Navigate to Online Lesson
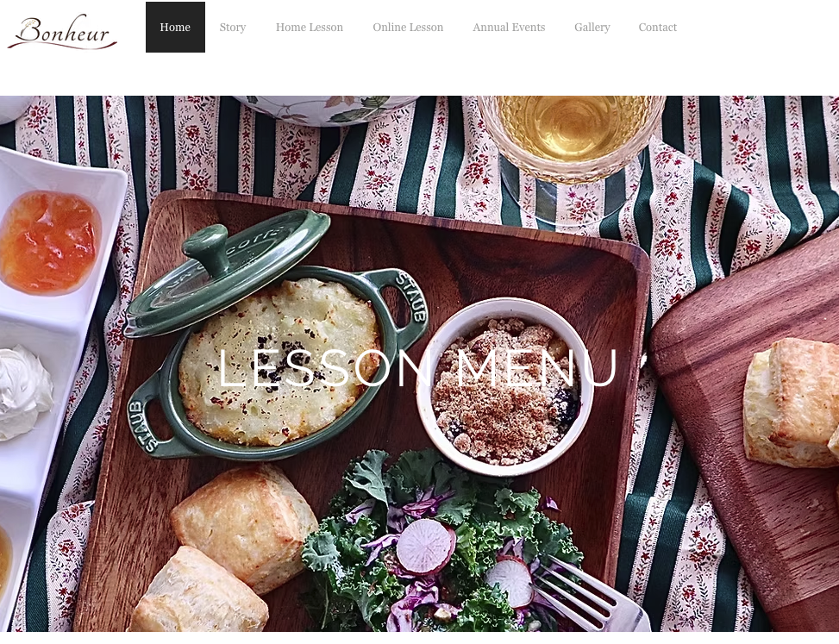 click(x=408, y=28)
